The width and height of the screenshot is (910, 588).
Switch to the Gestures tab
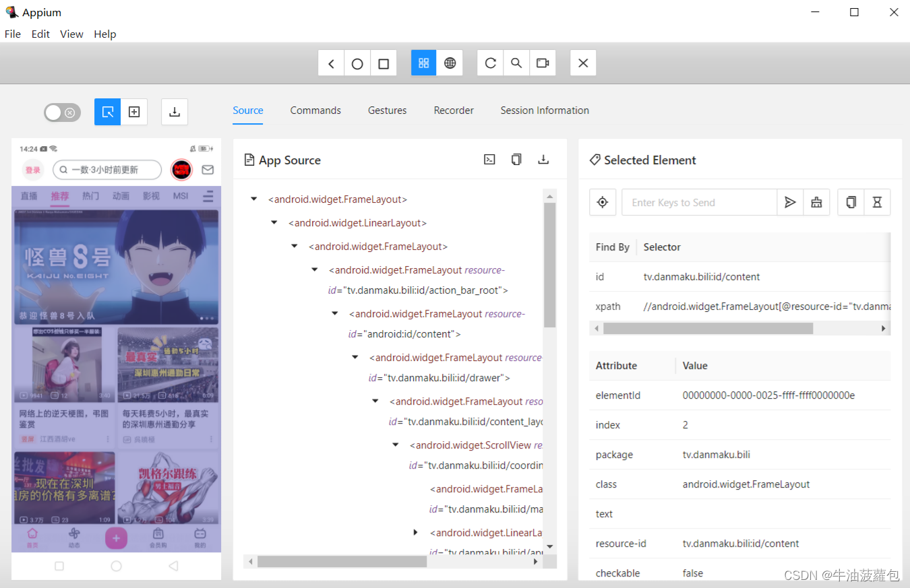(x=388, y=110)
